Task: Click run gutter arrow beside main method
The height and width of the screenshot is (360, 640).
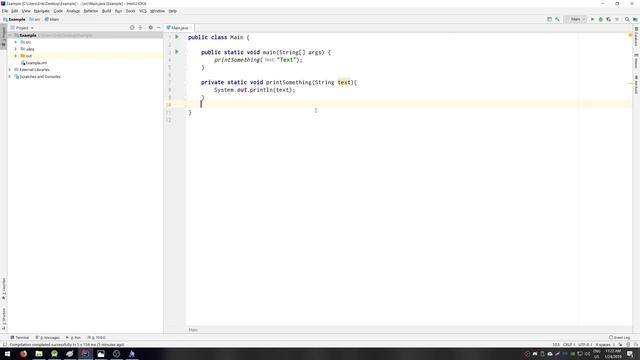Action: pos(177,52)
